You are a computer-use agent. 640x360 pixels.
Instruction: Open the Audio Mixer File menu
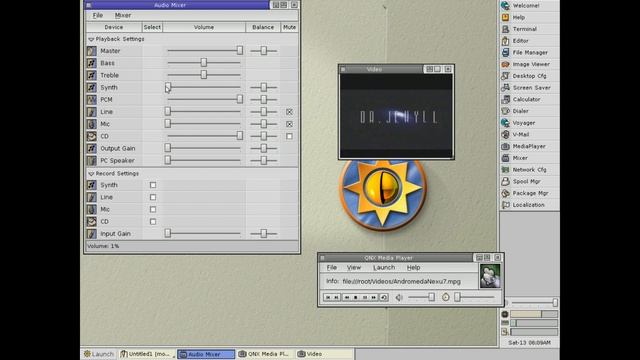point(98,16)
